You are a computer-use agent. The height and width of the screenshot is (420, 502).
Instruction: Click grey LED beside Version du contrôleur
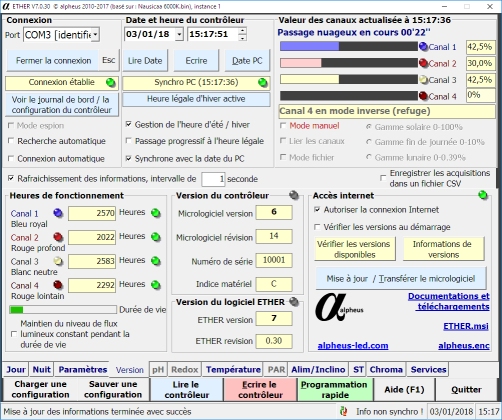point(294,195)
